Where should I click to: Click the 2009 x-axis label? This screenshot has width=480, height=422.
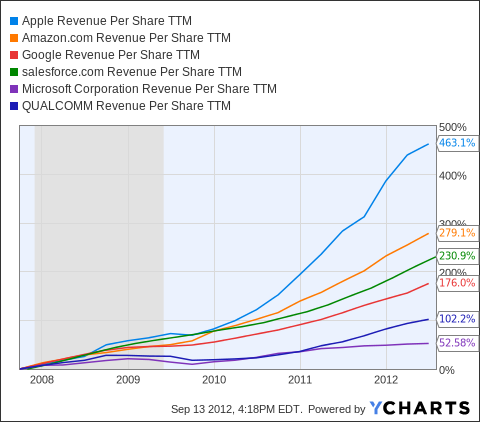128,380
